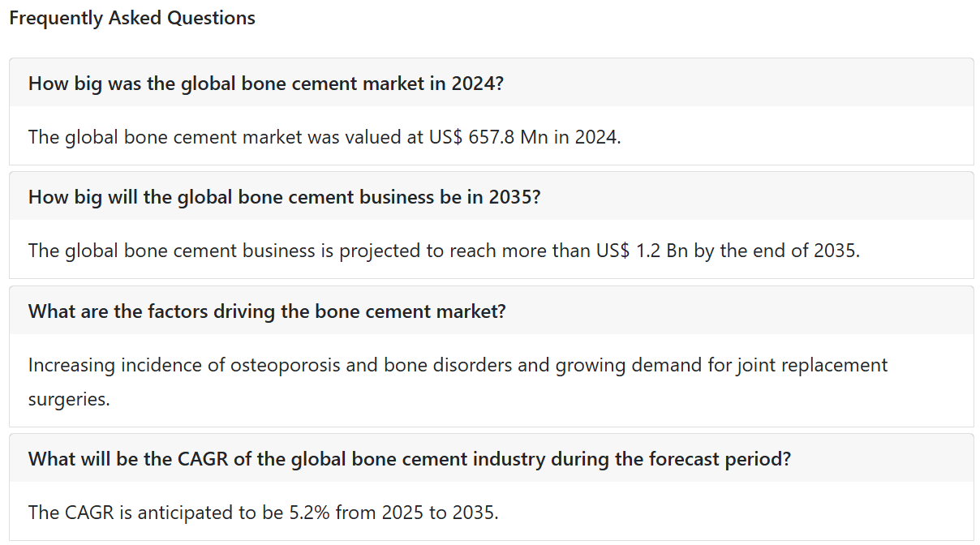Expand 'factors driving the bone cement market' header
The image size is (980, 545).
click(x=491, y=311)
